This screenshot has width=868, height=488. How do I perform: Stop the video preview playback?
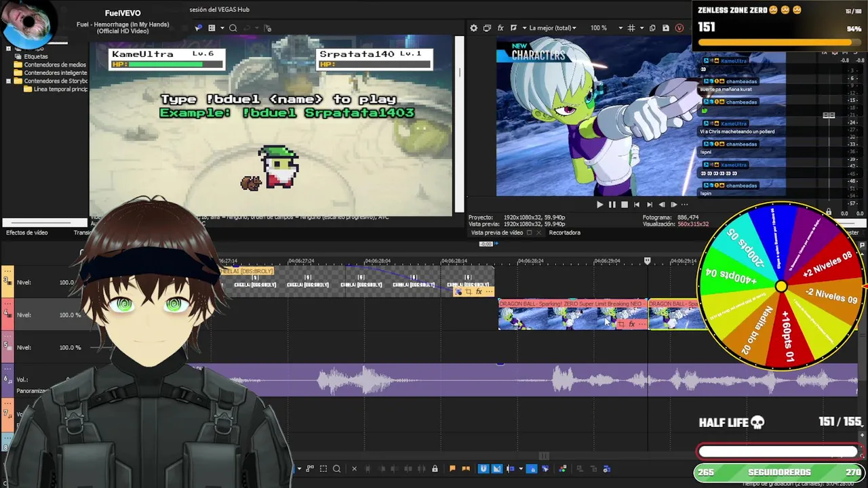coord(624,204)
